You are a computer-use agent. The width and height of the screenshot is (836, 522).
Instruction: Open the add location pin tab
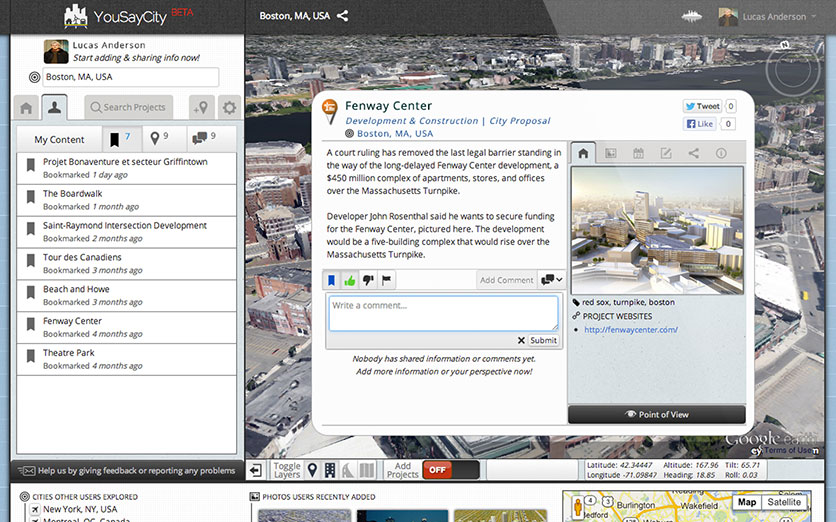202,108
